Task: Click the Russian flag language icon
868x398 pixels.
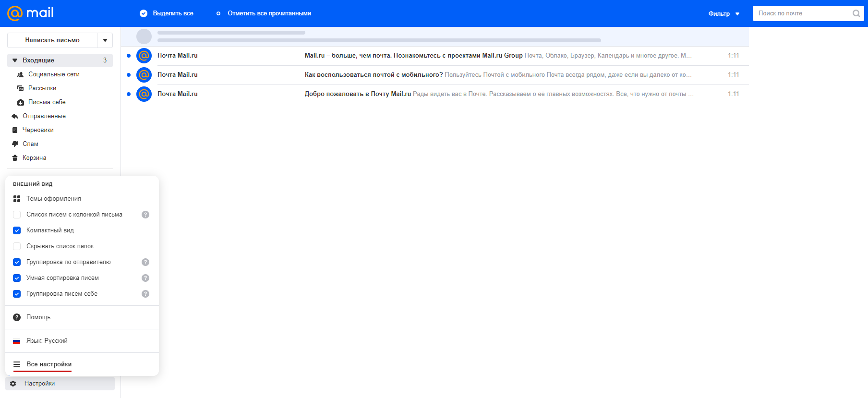Action: pyautogui.click(x=17, y=341)
